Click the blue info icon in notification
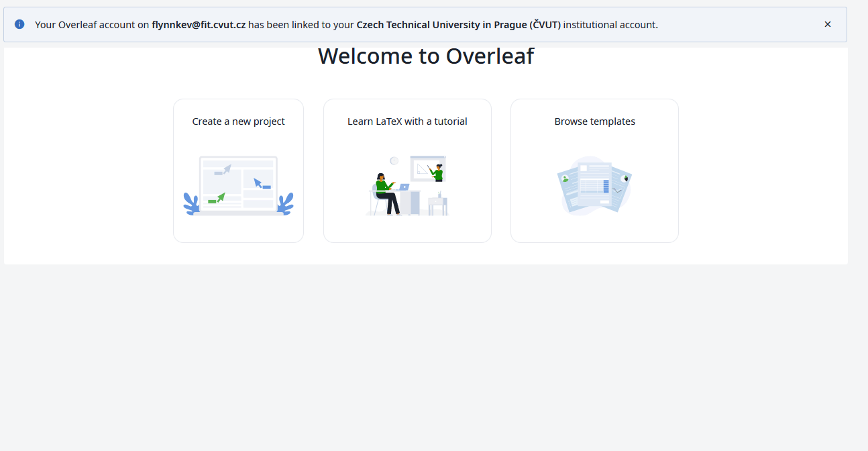 (x=19, y=24)
